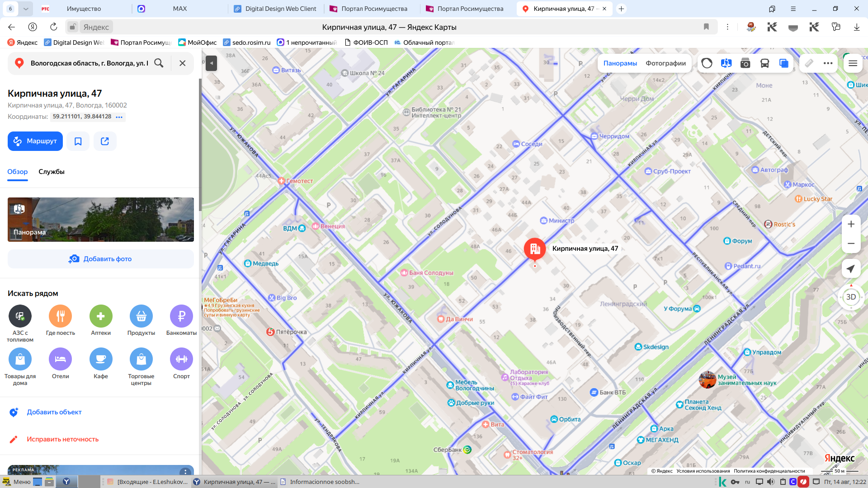This screenshot has width=868, height=488.
Task: Expand coordinates options with three dots
Action: (119, 117)
